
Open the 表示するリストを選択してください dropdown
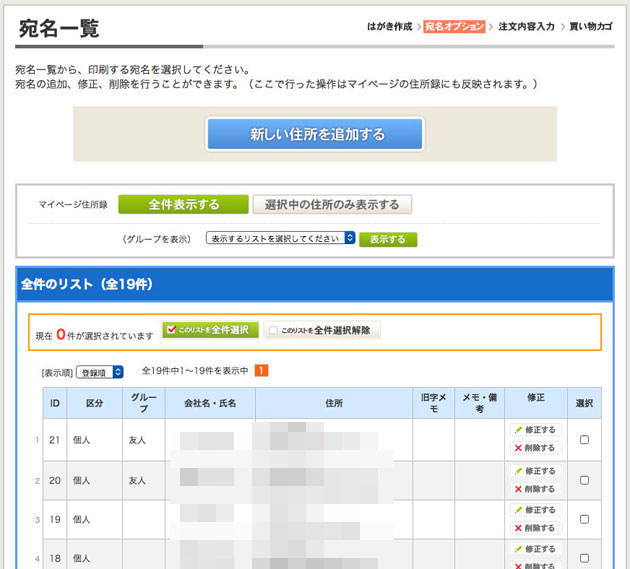point(280,238)
